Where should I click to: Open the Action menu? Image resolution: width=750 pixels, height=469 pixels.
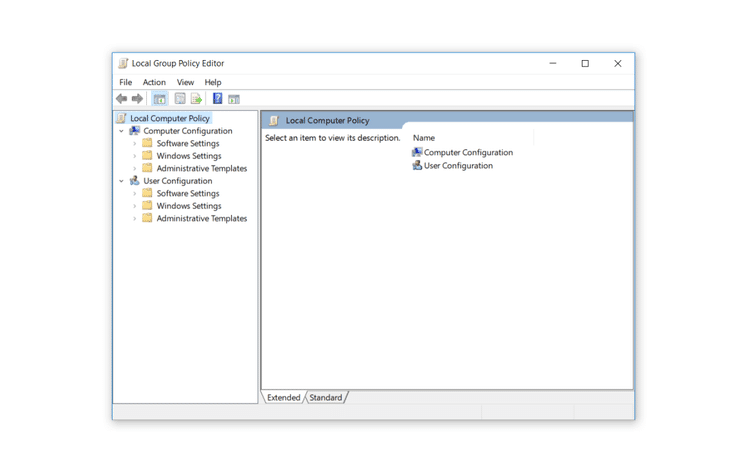pyautogui.click(x=154, y=82)
